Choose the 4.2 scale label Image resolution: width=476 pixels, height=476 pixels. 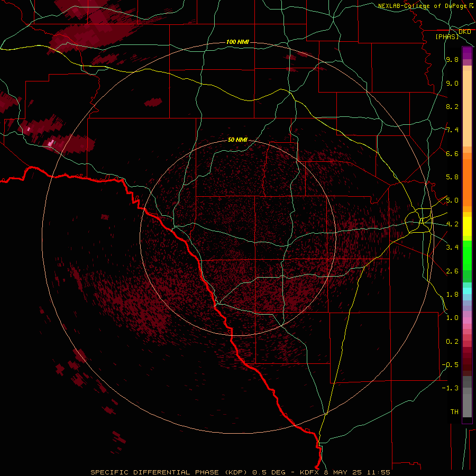coord(452,224)
